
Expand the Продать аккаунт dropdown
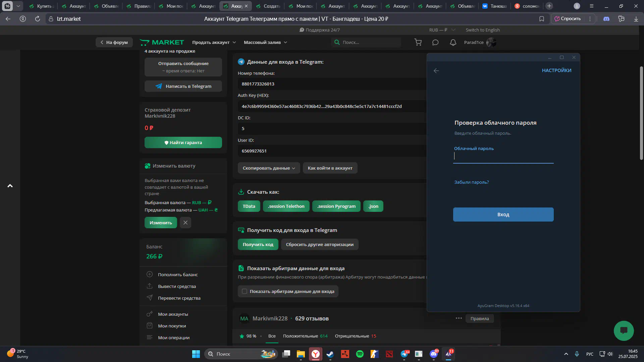pyautogui.click(x=214, y=42)
